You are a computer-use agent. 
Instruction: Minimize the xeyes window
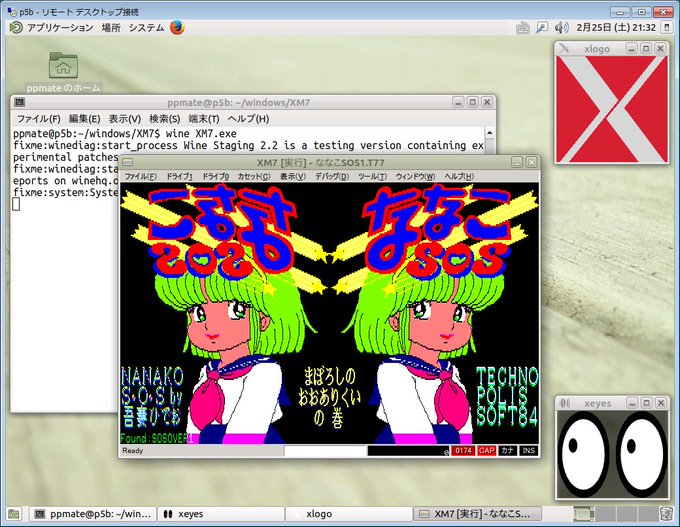point(632,403)
